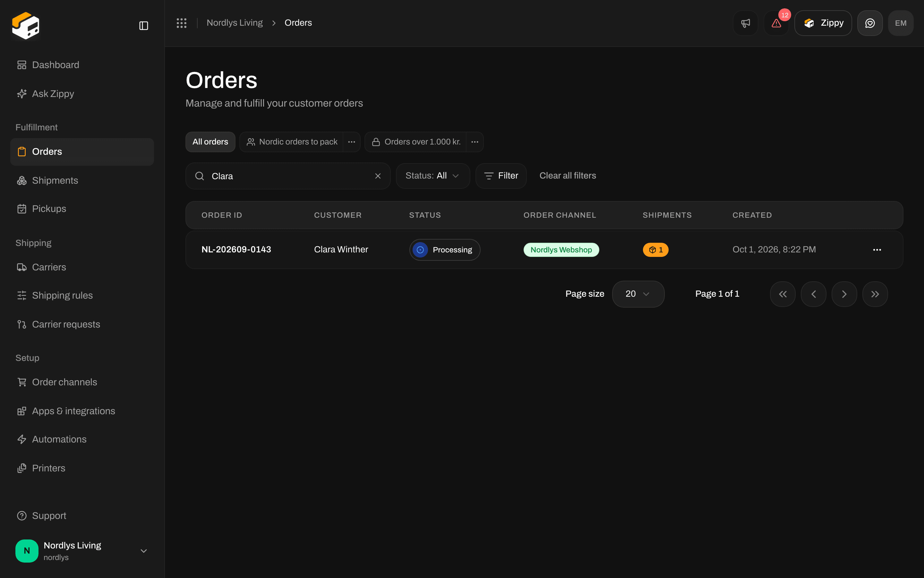The image size is (924, 578).
Task: Open alerts warning icon with 12 badge
Action: [x=776, y=23]
